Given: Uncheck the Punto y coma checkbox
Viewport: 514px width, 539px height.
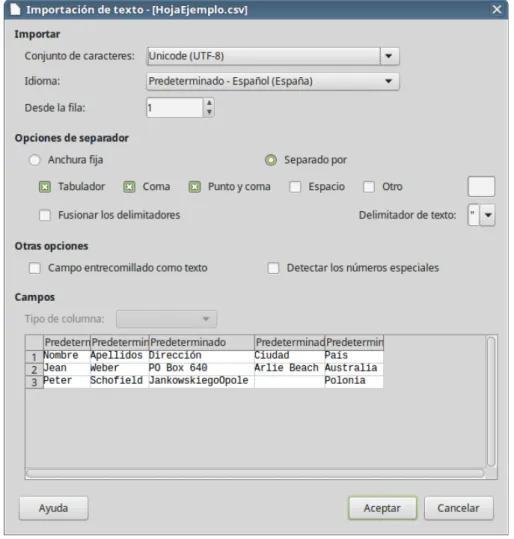Looking at the screenshot, I should [x=195, y=187].
